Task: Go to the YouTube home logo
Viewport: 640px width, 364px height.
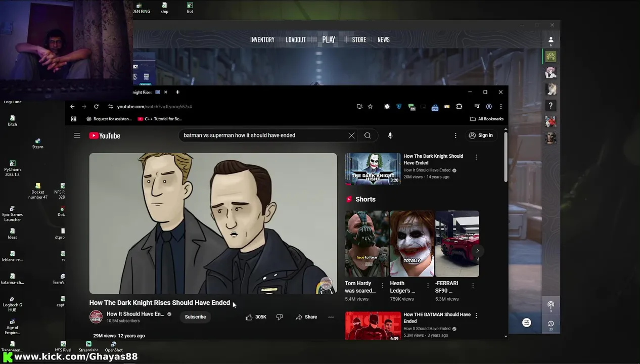Action: (105, 135)
